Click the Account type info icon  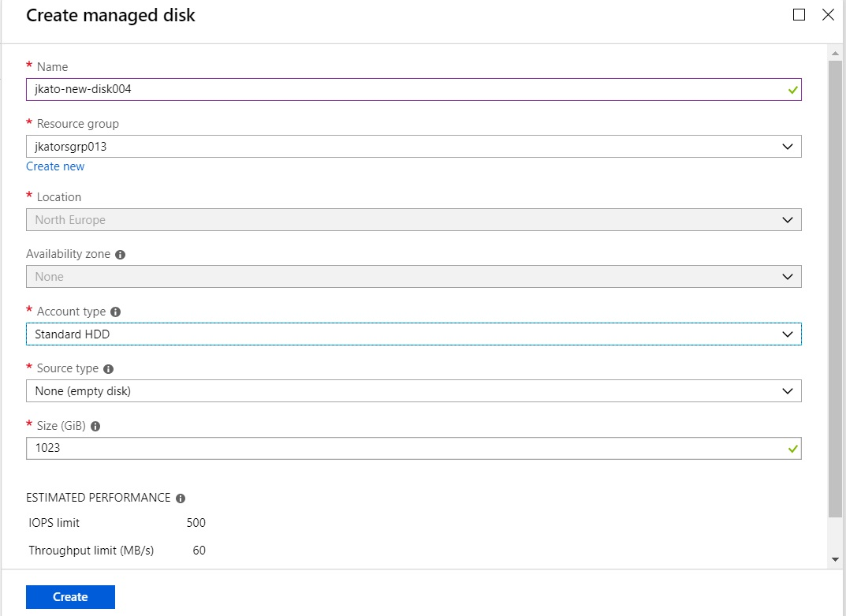pos(116,311)
